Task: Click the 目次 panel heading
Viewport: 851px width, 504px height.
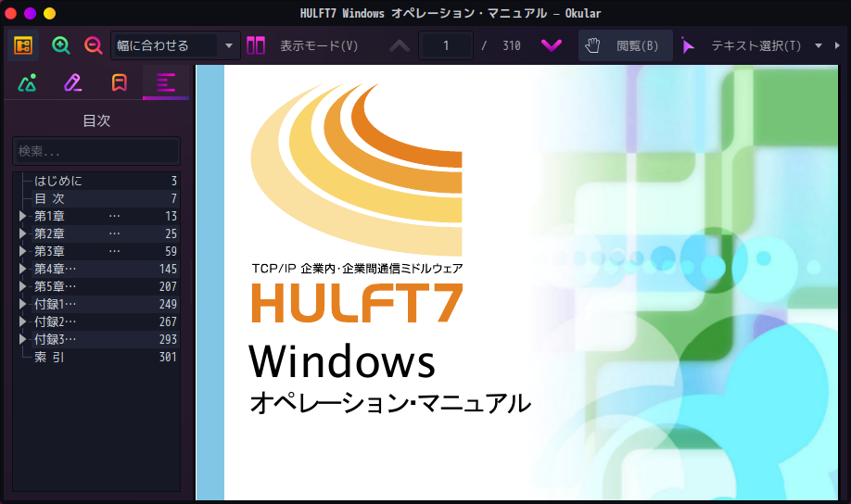Action: point(96,120)
